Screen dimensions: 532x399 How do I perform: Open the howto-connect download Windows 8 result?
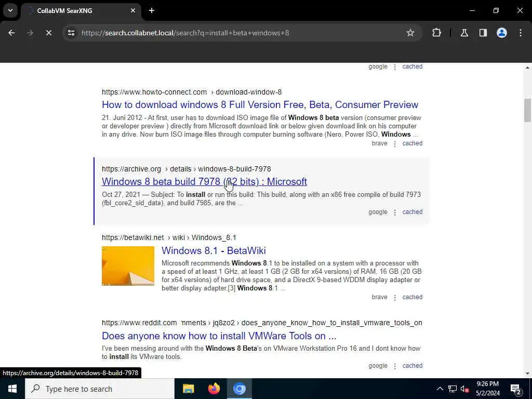260,104
